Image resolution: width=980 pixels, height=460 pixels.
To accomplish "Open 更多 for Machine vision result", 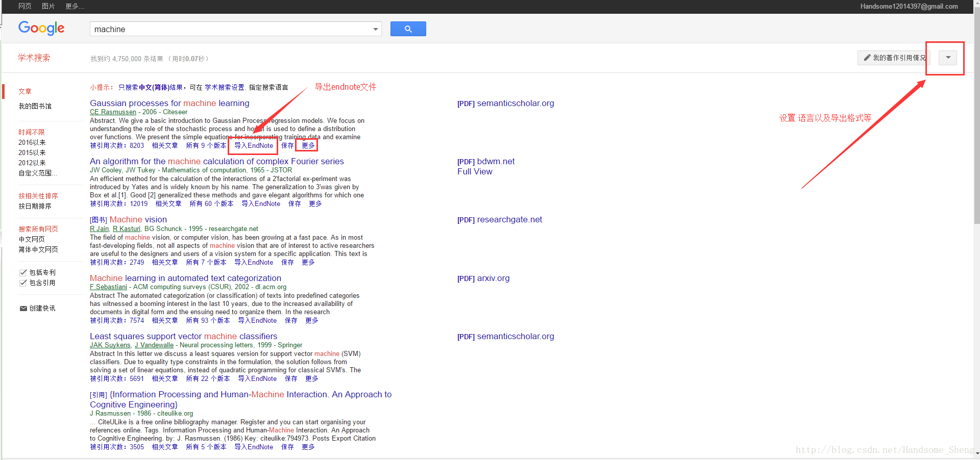I will pos(308,262).
